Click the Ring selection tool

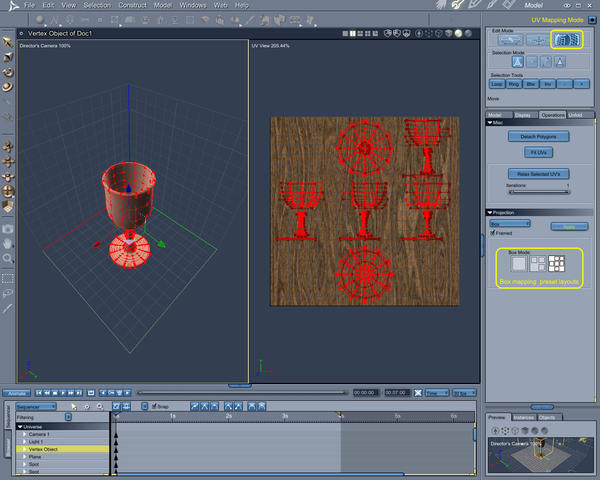pyautogui.click(x=515, y=85)
